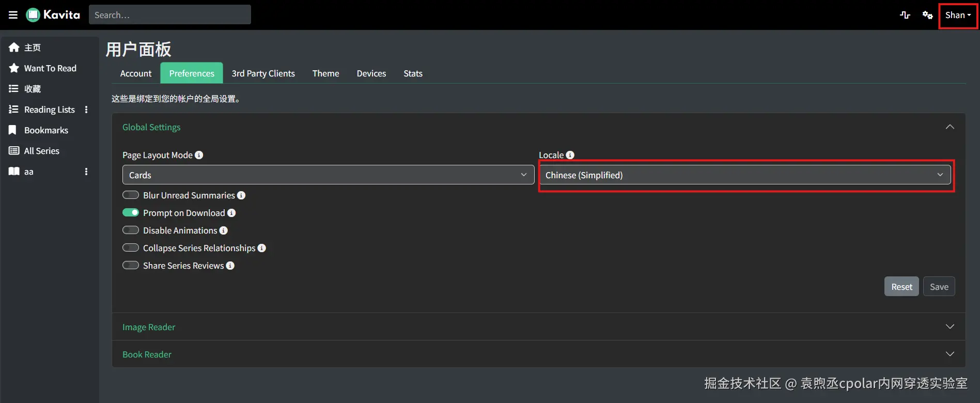Viewport: 980px width, 403px height.
Task: Open the Image Reader header link
Action: click(x=149, y=327)
